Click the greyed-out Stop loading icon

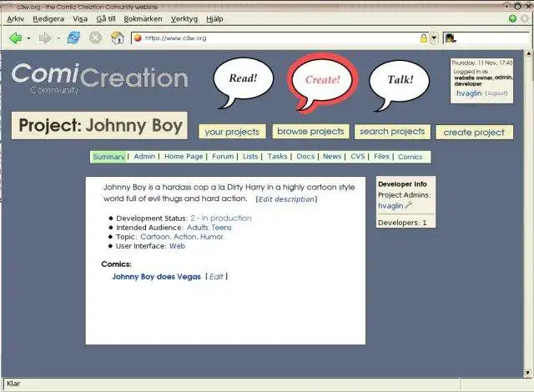click(x=95, y=38)
